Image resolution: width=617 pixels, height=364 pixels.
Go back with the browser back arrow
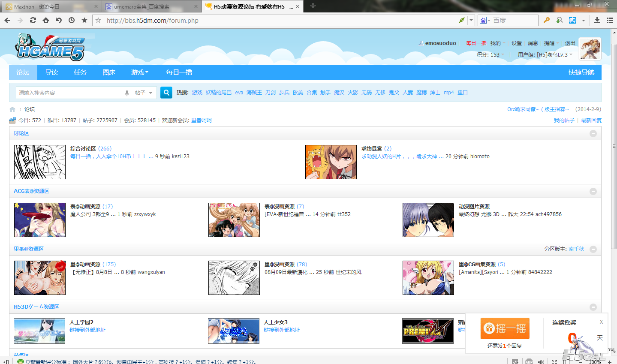tap(7, 20)
